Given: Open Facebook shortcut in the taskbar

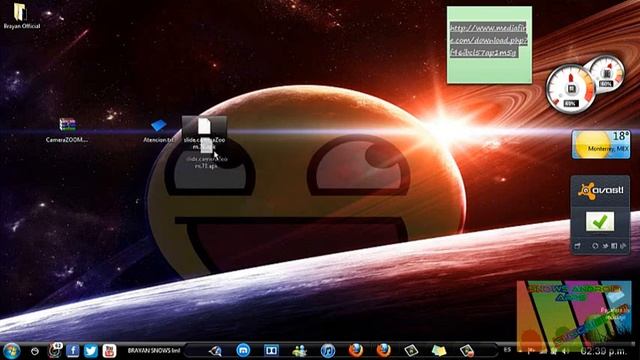Looking at the screenshot, I should (x=73, y=351).
